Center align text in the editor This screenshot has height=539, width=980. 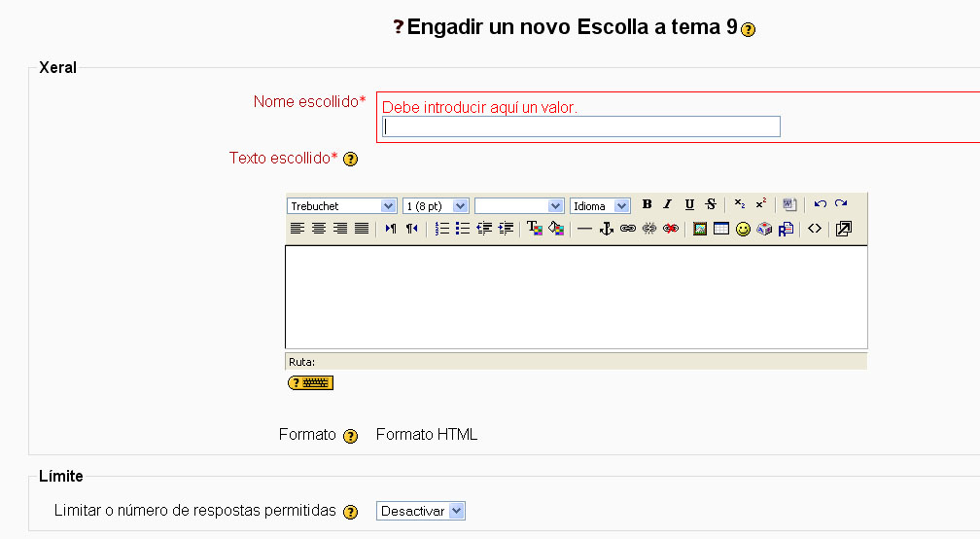tap(319, 229)
